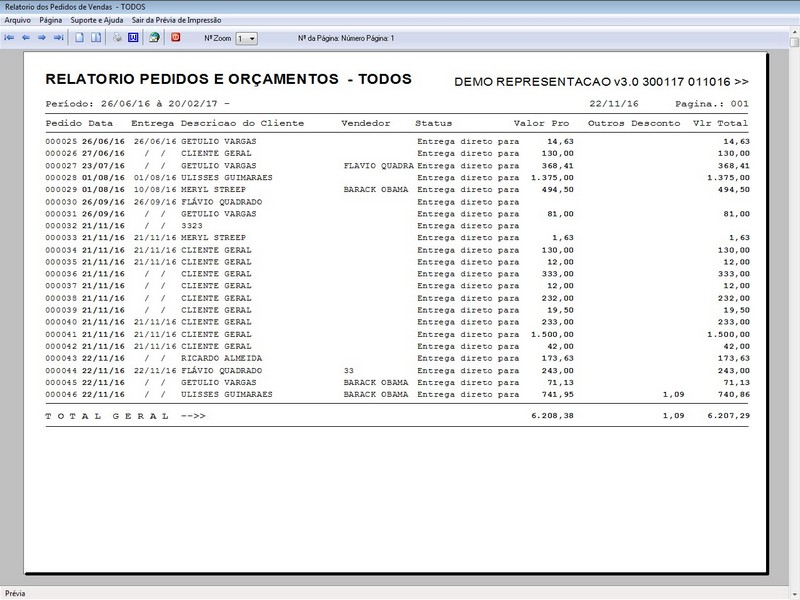Click the TOTAL GERAL line
800x600 pixels.
click(125, 415)
